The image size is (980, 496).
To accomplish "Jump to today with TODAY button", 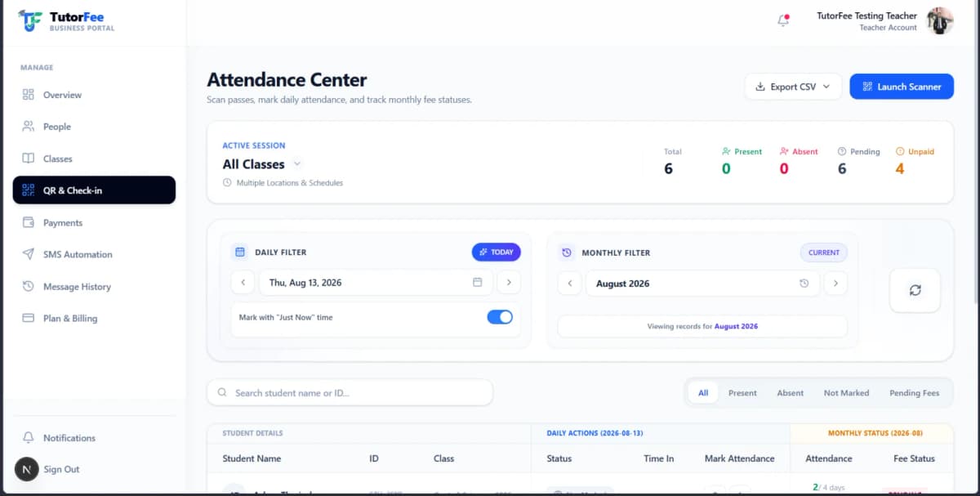I will tap(497, 252).
